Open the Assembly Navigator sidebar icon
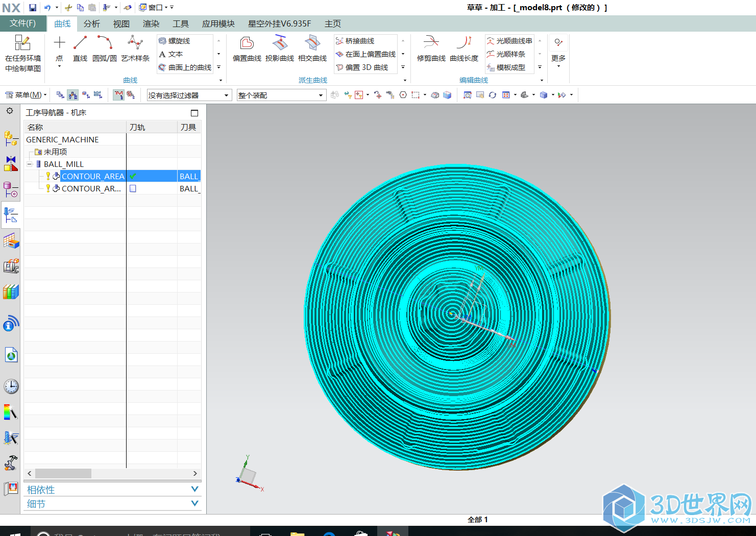The width and height of the screenshot is (756, 536). coord(11,138)
